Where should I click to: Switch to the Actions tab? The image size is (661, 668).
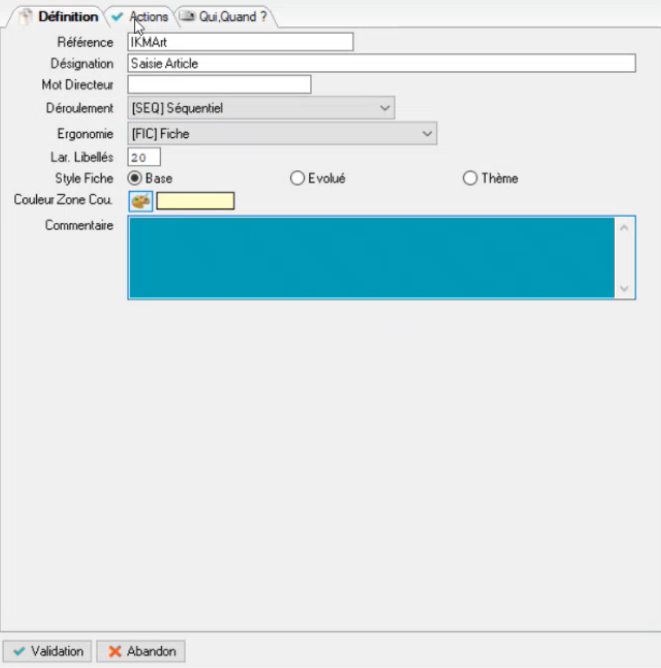148,17
